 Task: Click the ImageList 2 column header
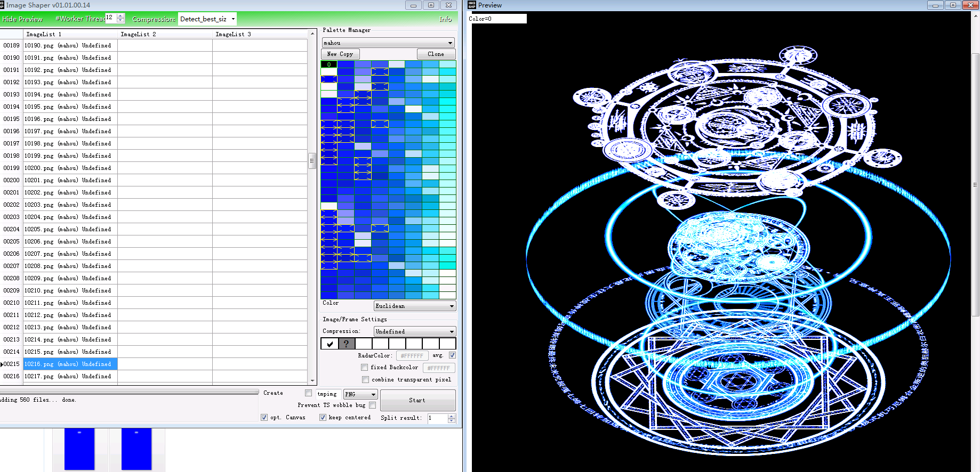[165, 34]
